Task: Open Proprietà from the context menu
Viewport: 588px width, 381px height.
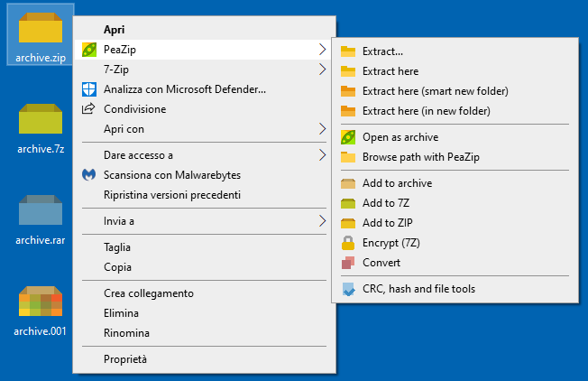Action: (125, 359)
